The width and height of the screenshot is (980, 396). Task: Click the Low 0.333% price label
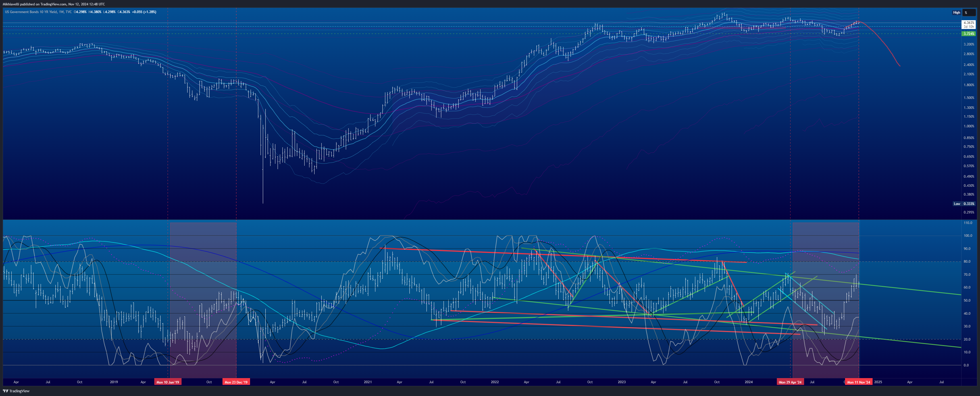pyautogui.click(x=964, y=204)
